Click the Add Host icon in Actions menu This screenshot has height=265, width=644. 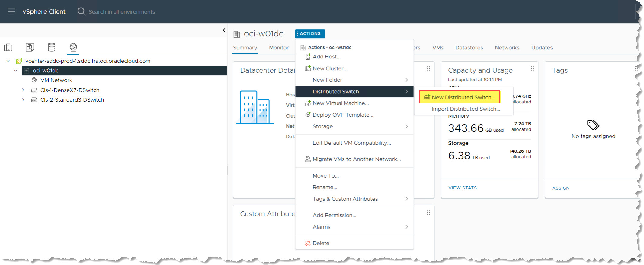point(308,57)
